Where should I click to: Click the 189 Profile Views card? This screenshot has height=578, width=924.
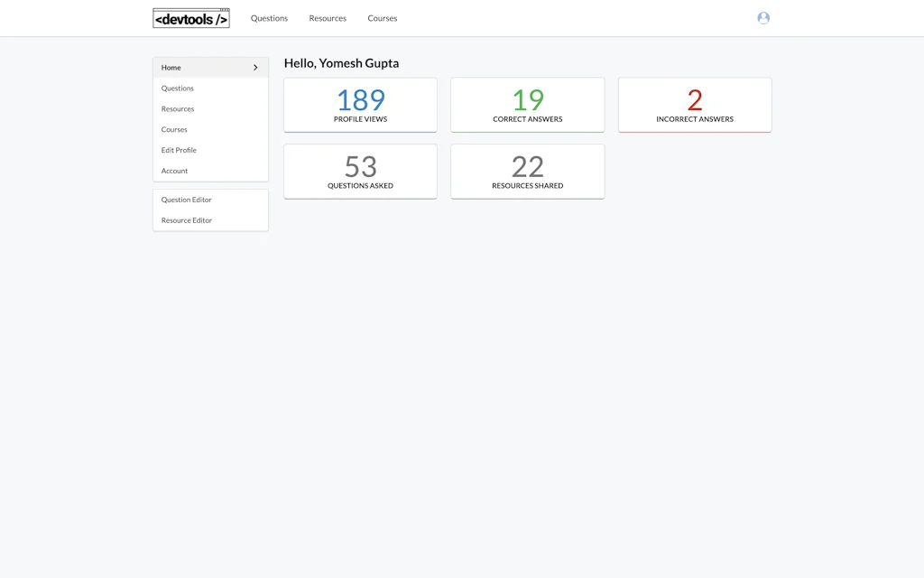pyautogui.click(x=361, y=105)
